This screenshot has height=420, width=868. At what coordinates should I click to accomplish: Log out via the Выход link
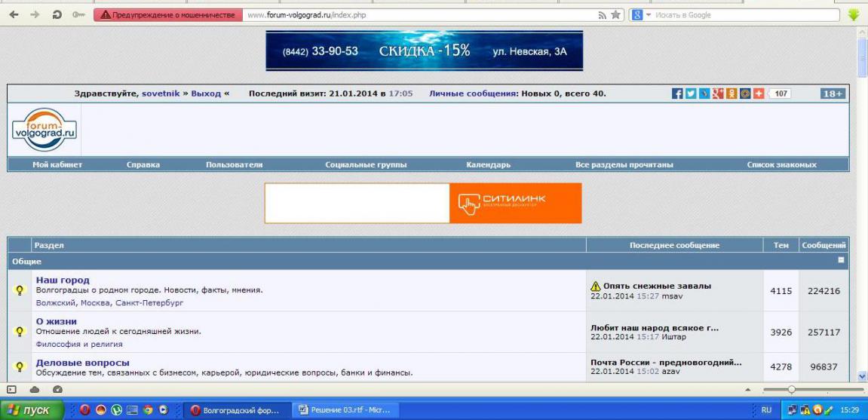(206, 94)
